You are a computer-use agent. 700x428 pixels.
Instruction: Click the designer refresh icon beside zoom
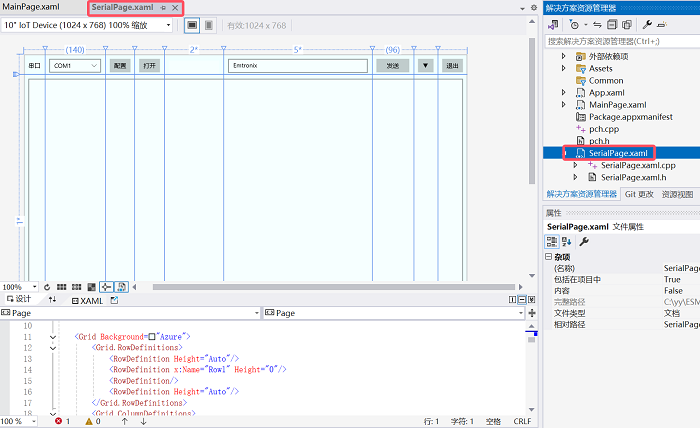pyautogui.click(x=47, y=287)
